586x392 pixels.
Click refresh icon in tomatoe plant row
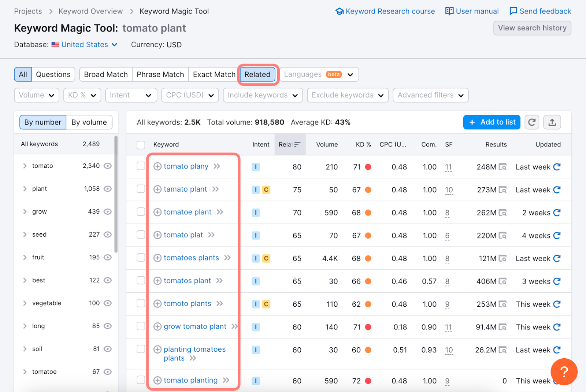pyautogui.click(x=557, y=212)
